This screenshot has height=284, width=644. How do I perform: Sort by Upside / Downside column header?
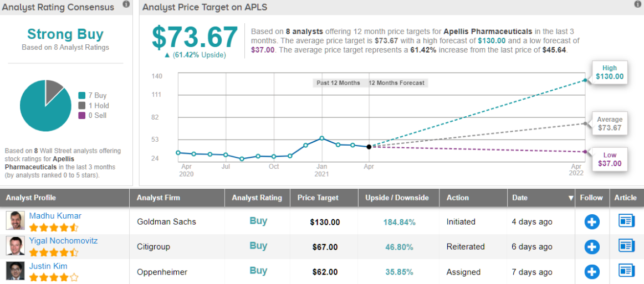pyautogui.click(x=397, y=198)
